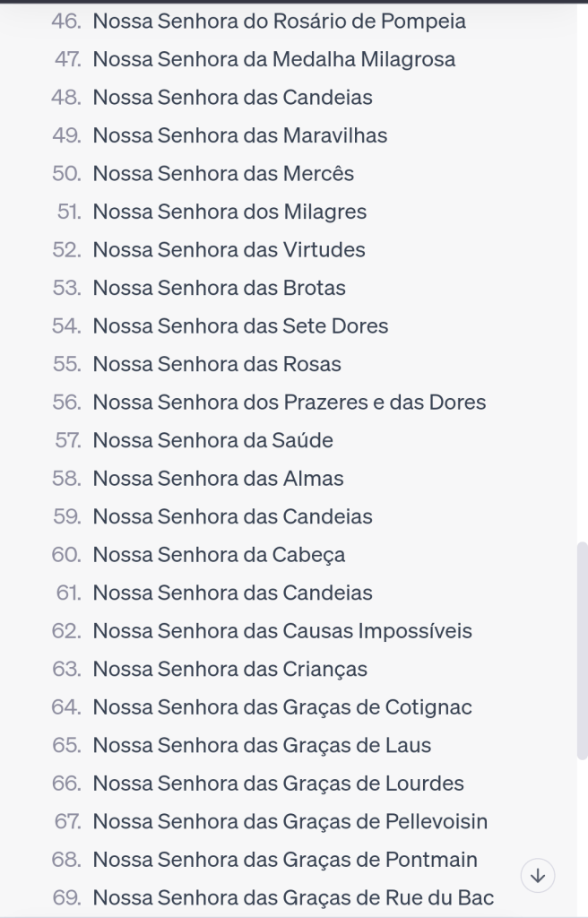Select item 46 Nossa Senhora do Rosário de Pompeia

(x=279, y=22)
